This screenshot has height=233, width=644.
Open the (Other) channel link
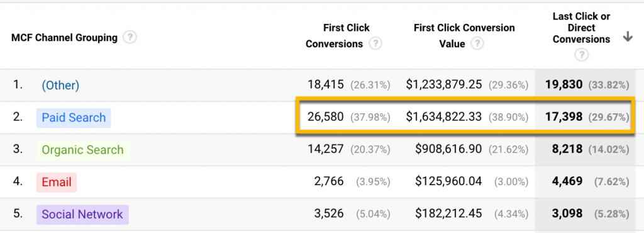[60, 85]
